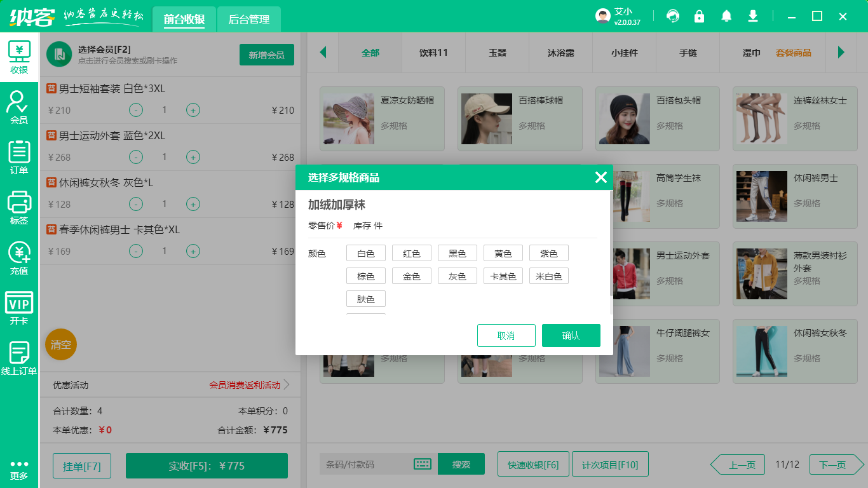This screenshot has height=488, width=868.
Task: Decrease quantity of 男士短袖套装
Action: click(136, 110)
